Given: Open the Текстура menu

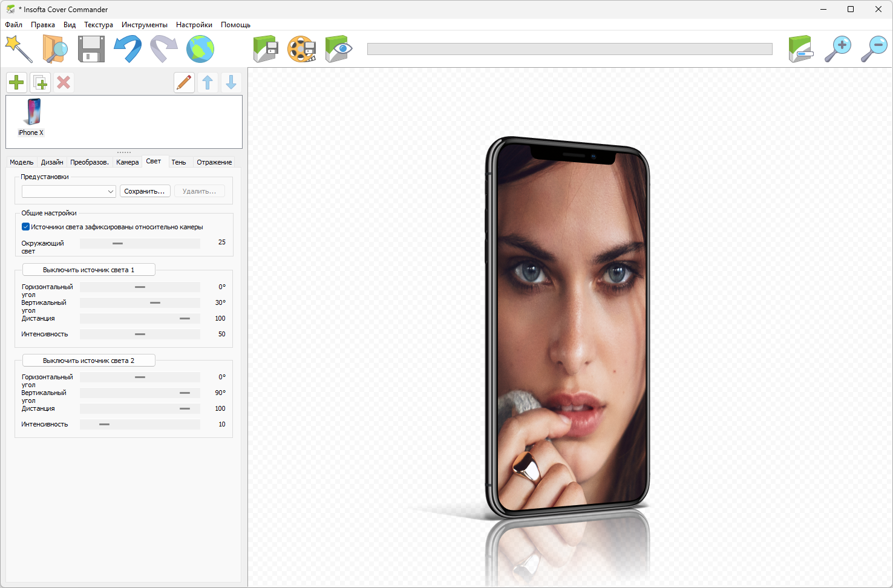Looking at the screenshot, I should (x=99, y=25).
